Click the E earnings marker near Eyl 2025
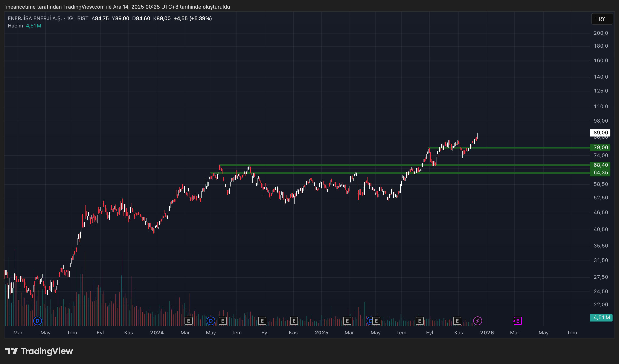The image size is (619, 364). (419, 321)
